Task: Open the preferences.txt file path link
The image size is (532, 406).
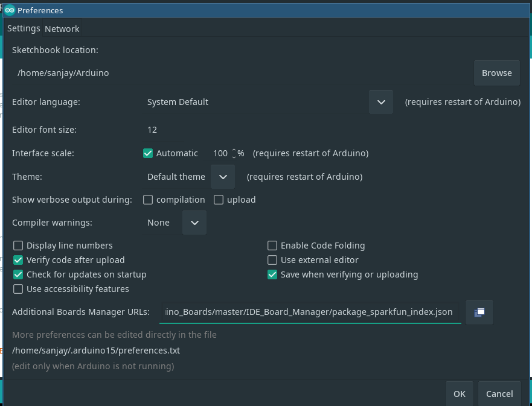Action: coord(96,350)
